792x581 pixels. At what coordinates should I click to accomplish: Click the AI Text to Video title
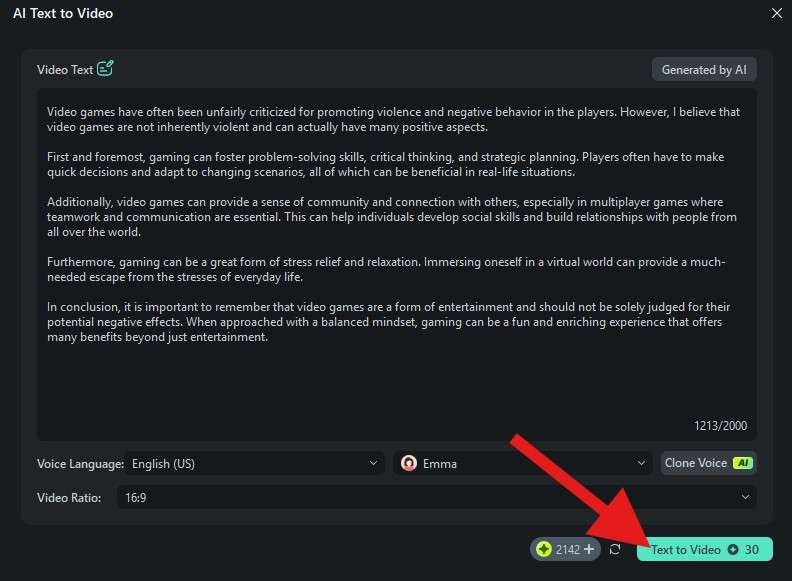(63, 14)
